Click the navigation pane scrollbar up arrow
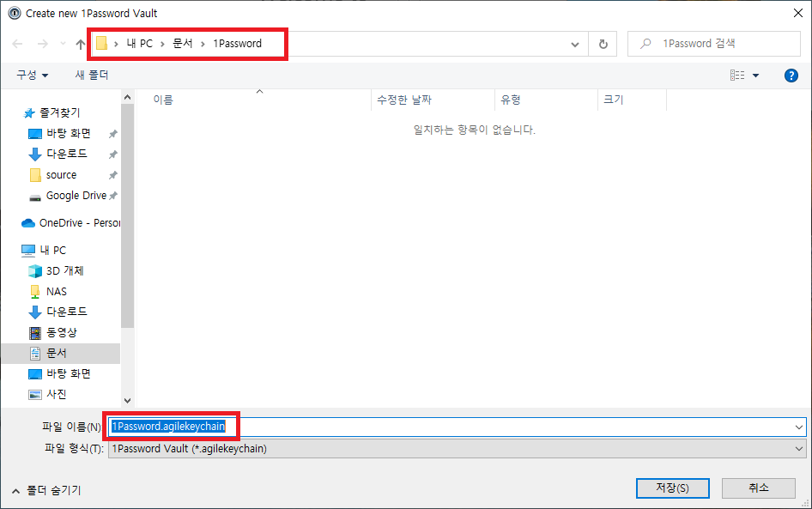 point(127,97)
